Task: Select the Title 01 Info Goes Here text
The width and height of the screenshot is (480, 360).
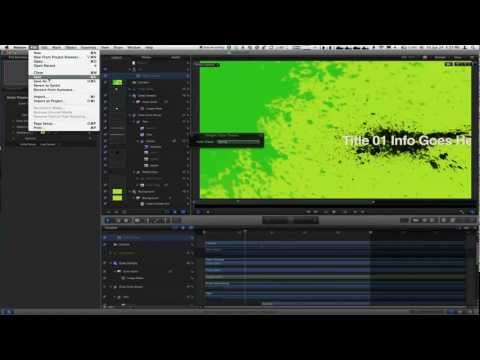Action: (407, 141)
